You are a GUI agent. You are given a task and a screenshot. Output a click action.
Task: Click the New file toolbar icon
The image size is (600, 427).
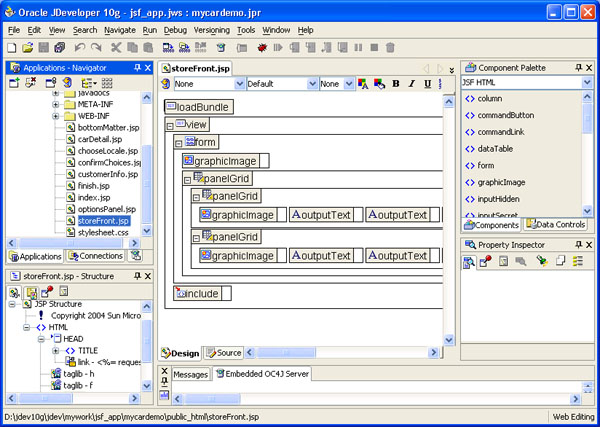pos(12,48)
